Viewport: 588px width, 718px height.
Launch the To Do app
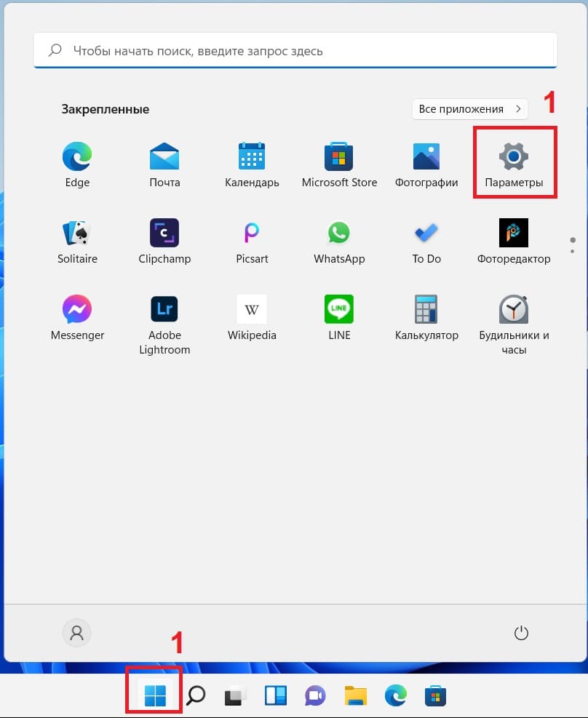pyautogui.click(x=426, y=242)
